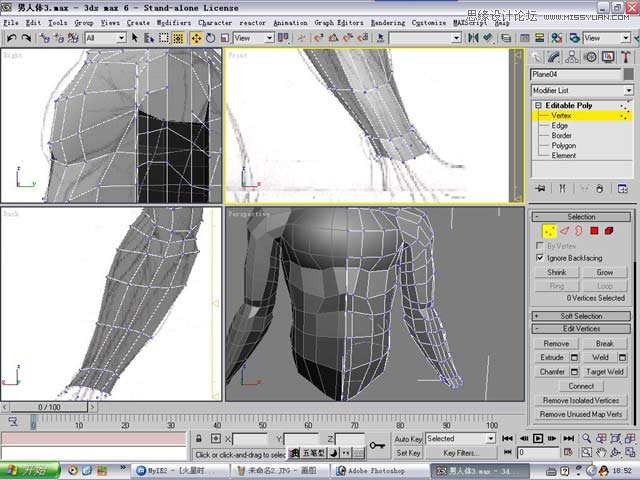Image resolution: width=640 pixels, height=480 pixels.
Task: Activate Select and Rotate tool
Action: coord(211,38)
